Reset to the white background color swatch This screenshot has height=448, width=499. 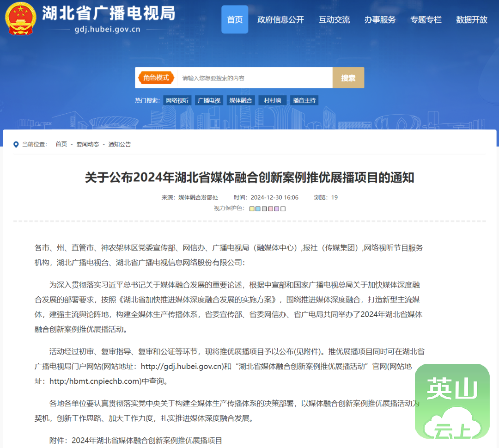tap(283, 209)
